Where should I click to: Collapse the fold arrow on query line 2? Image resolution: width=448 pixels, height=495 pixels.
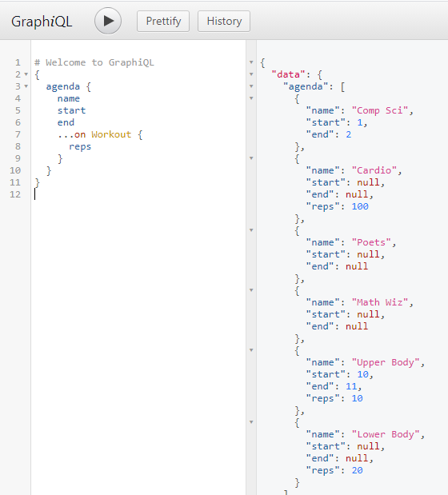click(x=26, y=74)
